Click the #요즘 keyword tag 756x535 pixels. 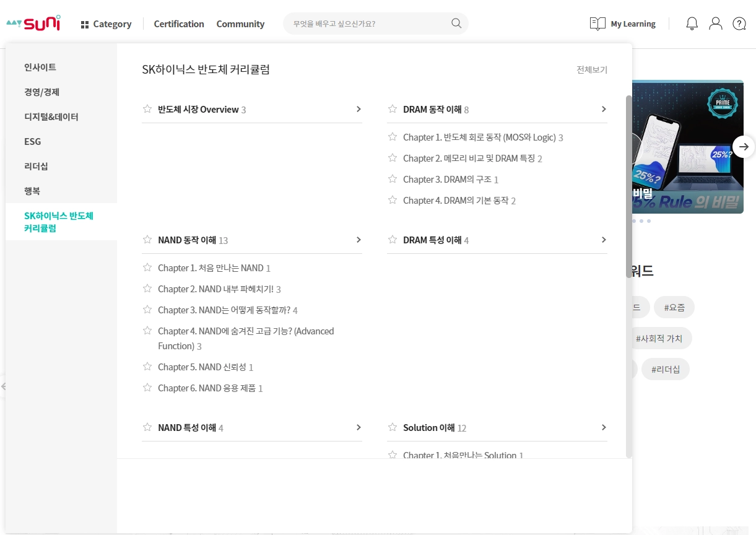674,307
